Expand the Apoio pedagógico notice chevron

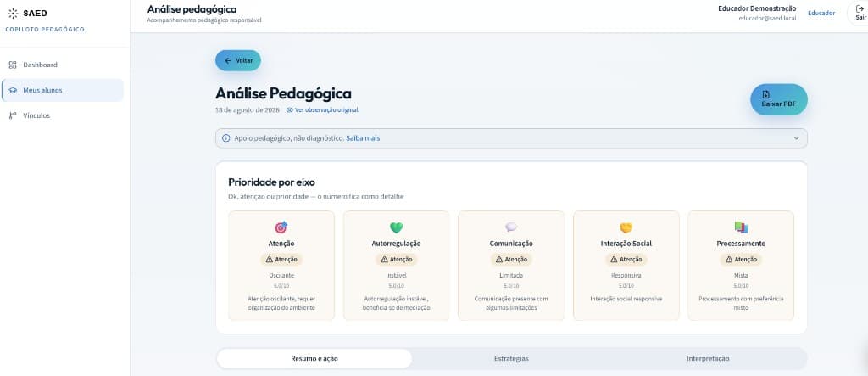coord(797,138)
